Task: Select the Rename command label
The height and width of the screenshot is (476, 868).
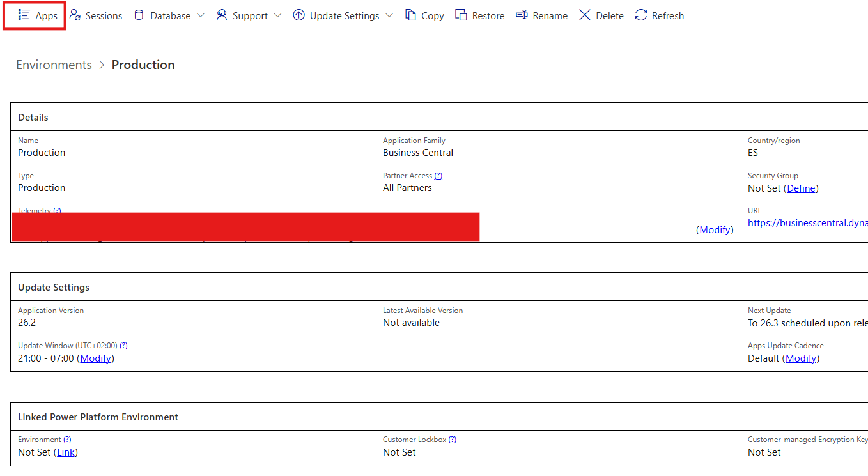Action: 550,16
